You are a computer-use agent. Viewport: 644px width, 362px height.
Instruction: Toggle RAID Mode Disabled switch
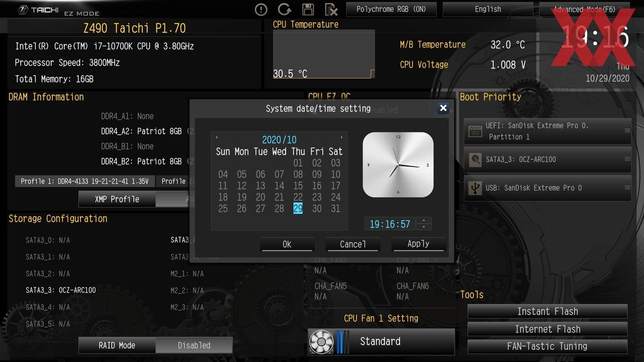194,345
